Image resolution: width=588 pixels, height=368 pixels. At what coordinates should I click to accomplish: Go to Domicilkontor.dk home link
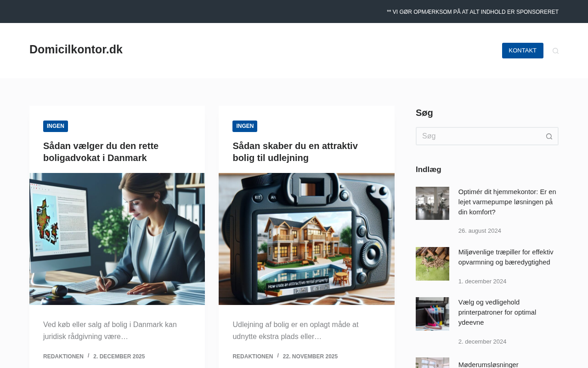point(76,49)
